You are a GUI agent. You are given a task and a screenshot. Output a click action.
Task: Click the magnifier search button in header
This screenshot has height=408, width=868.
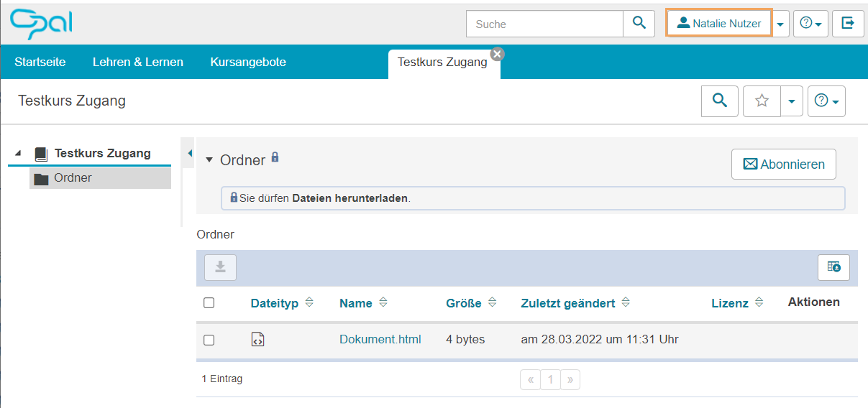tap(639, 24)
